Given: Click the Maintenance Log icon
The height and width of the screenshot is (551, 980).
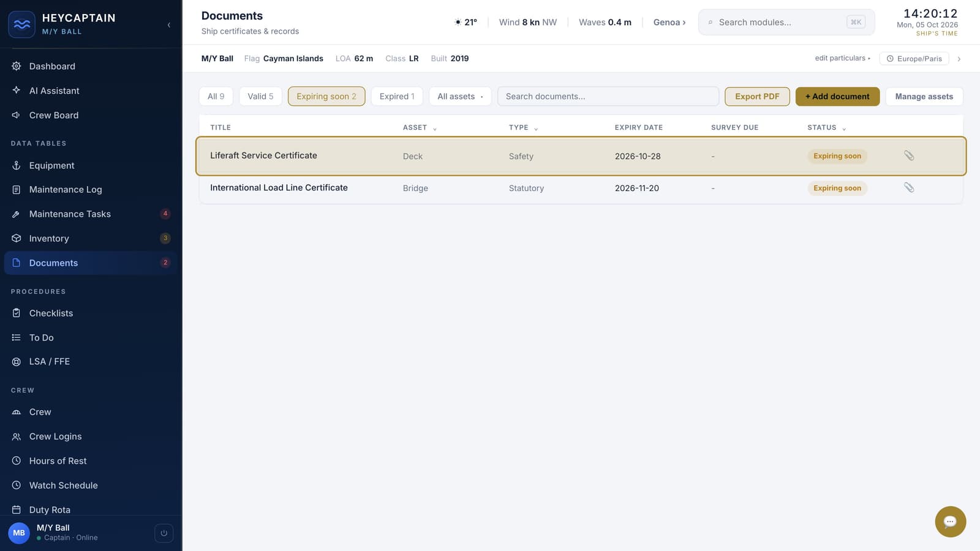Looking at the screenshot, I should click(x=17, y=190).
